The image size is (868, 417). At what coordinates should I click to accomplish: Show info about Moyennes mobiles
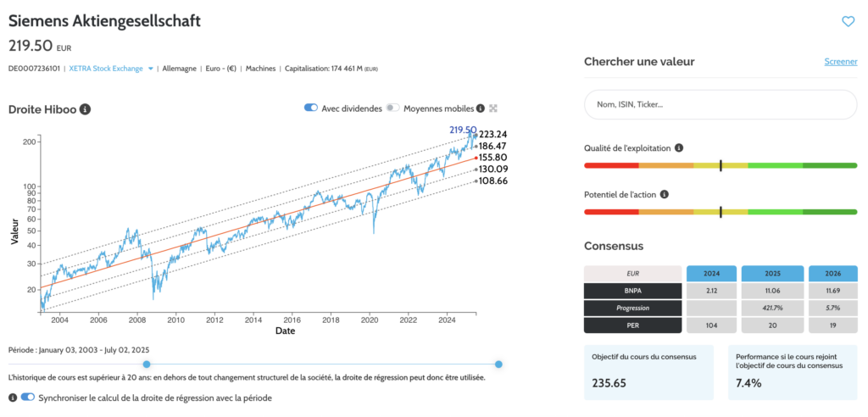(481, 108)
